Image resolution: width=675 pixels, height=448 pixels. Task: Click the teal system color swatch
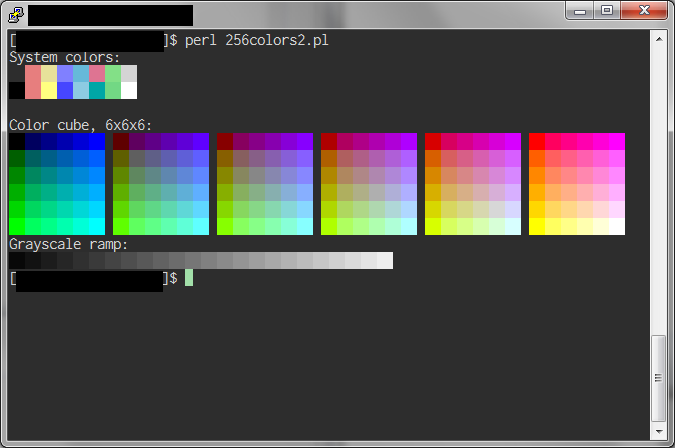97,90
